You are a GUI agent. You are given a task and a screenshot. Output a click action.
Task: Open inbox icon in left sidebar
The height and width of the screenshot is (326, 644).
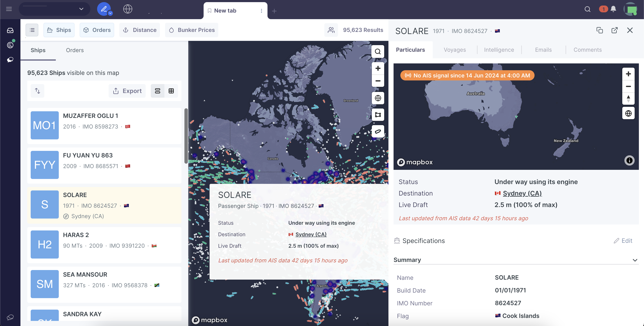tap(10, 30)
